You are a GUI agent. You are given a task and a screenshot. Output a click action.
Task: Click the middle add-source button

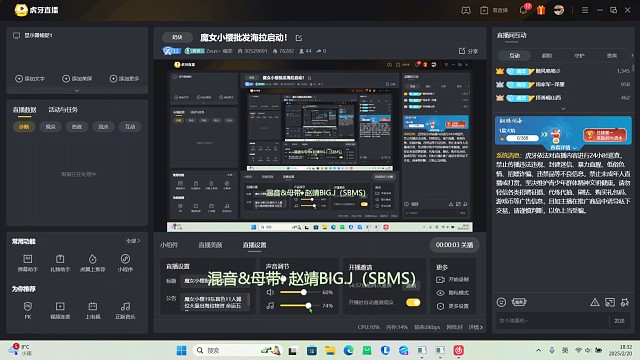(x=77, y=78)
